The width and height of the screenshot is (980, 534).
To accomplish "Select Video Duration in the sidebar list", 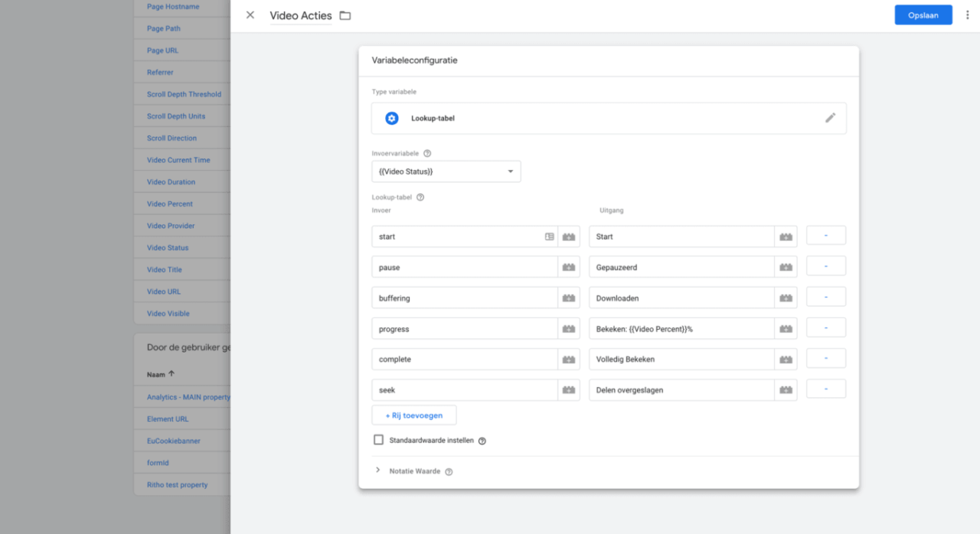I will [x=172, y=181].
